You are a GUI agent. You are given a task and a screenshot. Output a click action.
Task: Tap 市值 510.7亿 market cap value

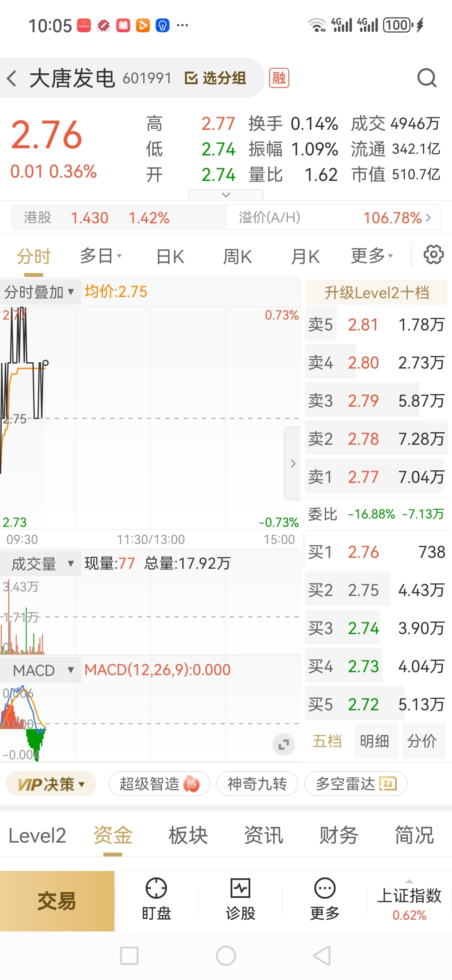[396, 174]
